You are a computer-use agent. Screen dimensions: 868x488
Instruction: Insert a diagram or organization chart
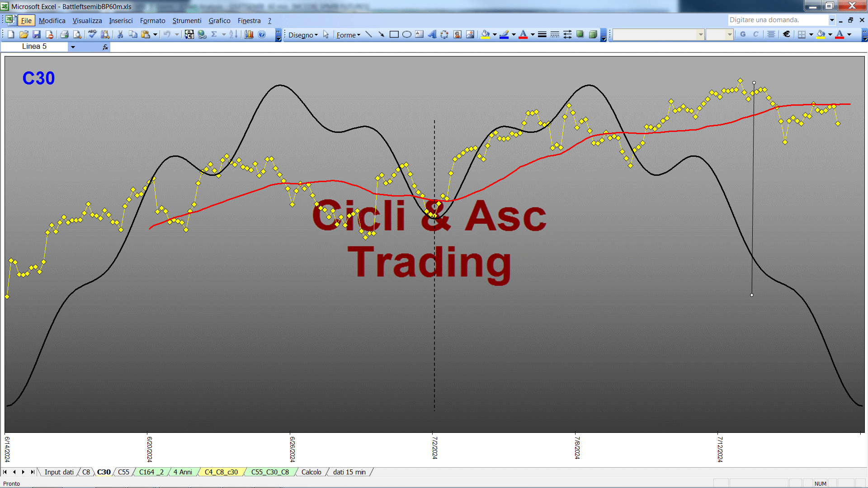(444, 34)
